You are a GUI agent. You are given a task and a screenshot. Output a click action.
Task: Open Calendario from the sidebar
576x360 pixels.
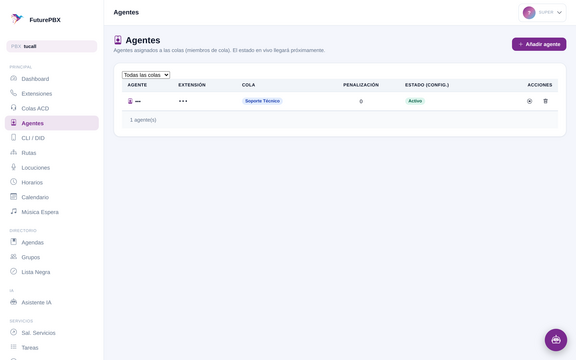pyautogui.click(x=51, y=197)
